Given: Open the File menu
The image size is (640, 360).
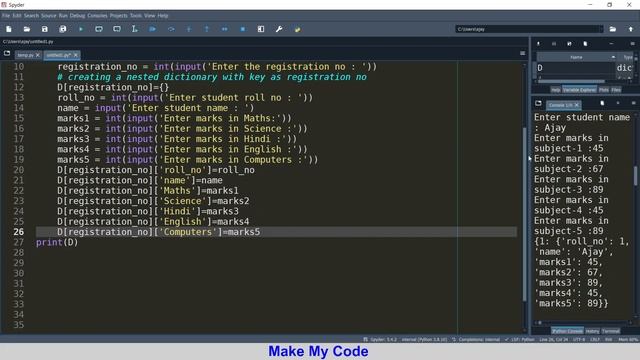Looking at the screenshot, I should tap(6, 16).
